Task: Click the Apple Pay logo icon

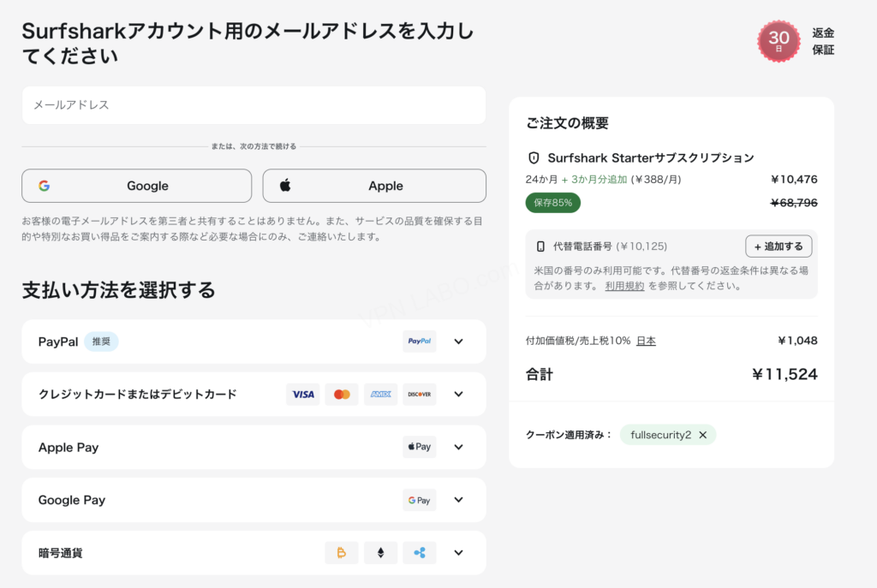Action: [420, 447]
